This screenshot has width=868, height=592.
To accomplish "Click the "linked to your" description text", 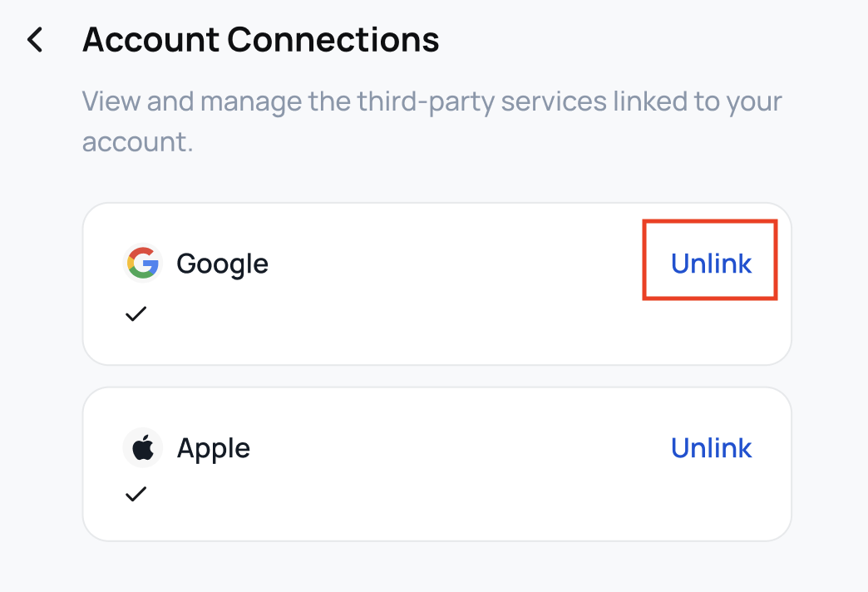I will pos(697,102).
